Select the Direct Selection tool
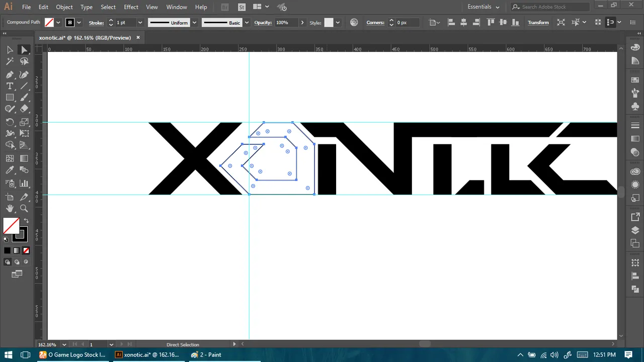 coord(24,50)
